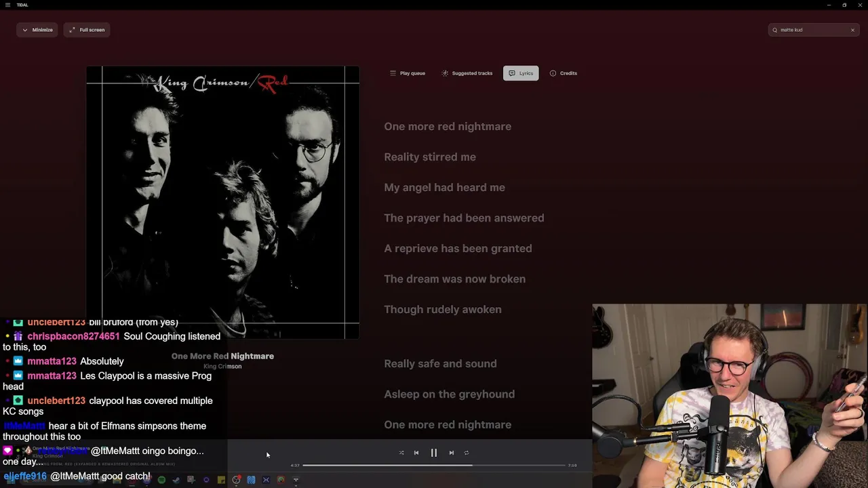
Task: Toggle shuffle playback
Action: tap(401, 453)
